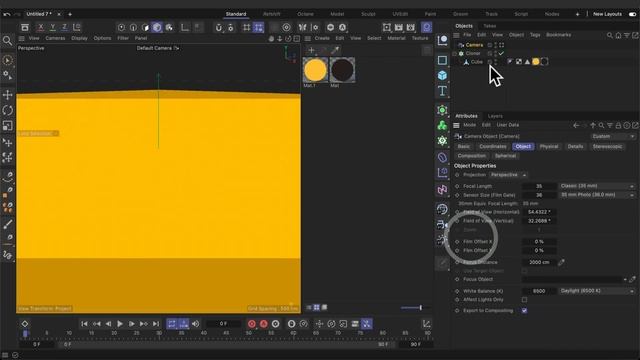640x360 pixels.
Task: Toggle Camera active view target icon
Action: pyautogui.click(x=501, y=45)
